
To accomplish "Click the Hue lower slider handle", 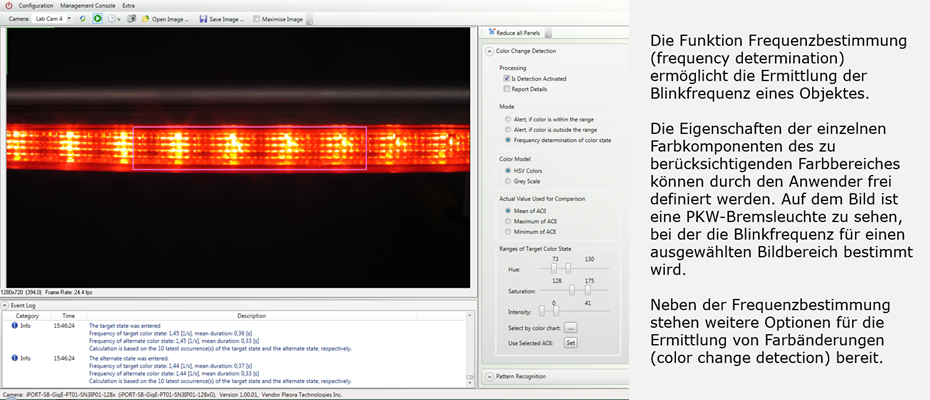I will 555,267.
